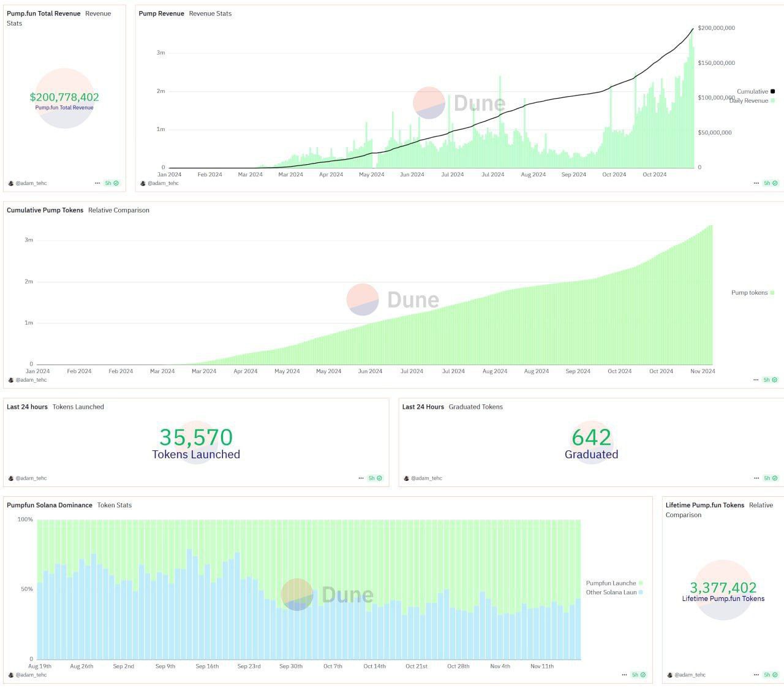
Task: Click the Jun 2024 label on Cumulative chart
Action: click(370, 371)
